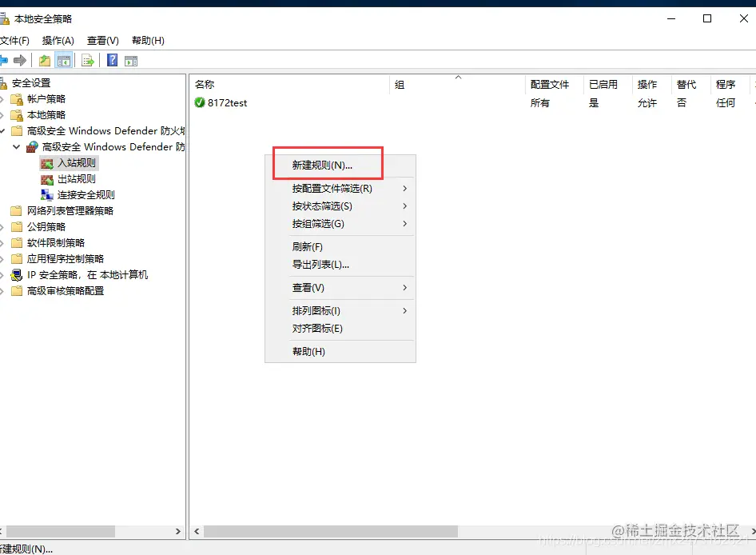
Task: Click the 帐户策略 folder icon
Action: click(x=17, y=99)
